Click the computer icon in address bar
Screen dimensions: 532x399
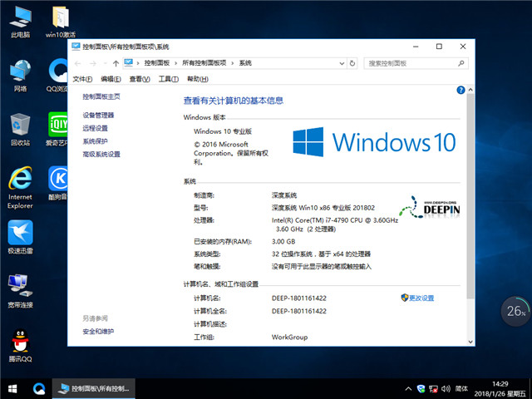click(128, 63)
